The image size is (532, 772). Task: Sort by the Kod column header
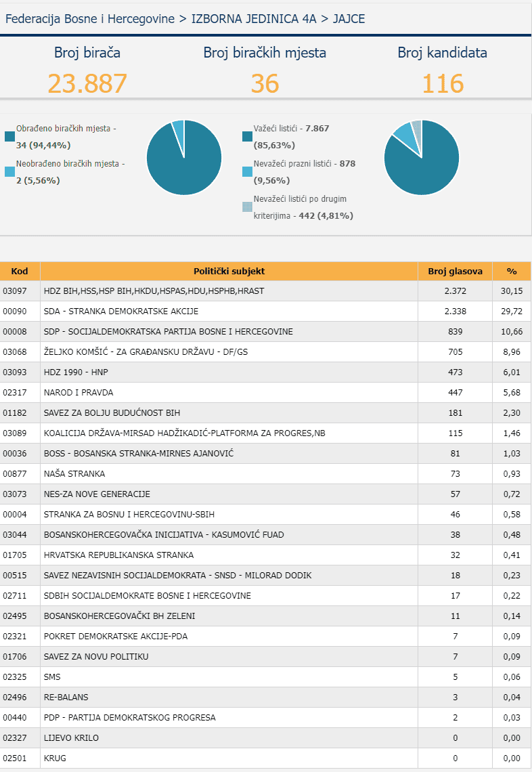(20, 271)
